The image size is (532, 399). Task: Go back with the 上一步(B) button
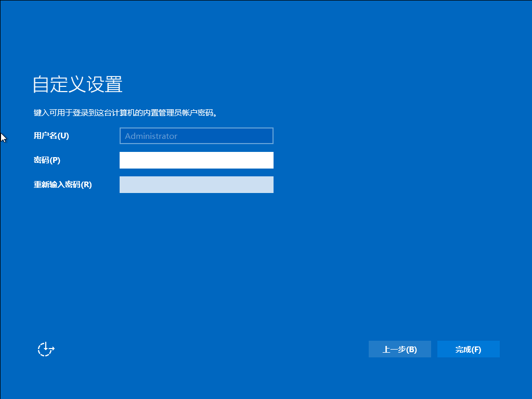point(400,349)
